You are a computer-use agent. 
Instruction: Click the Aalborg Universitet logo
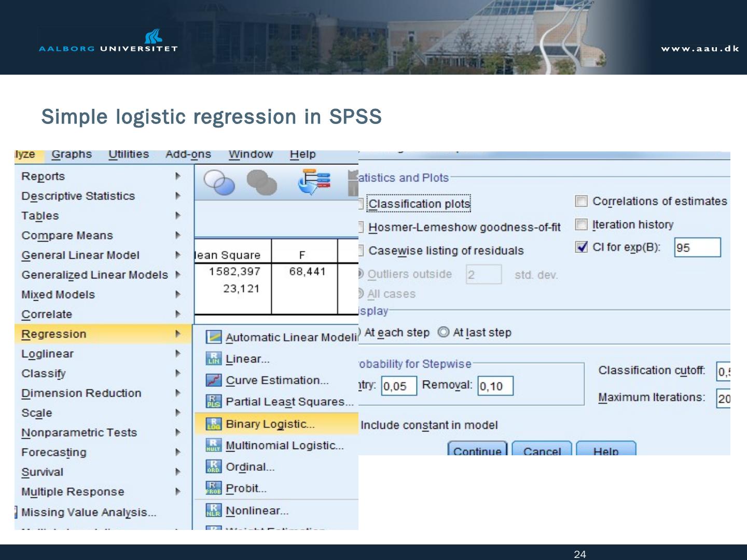click(x=108, y=41)
